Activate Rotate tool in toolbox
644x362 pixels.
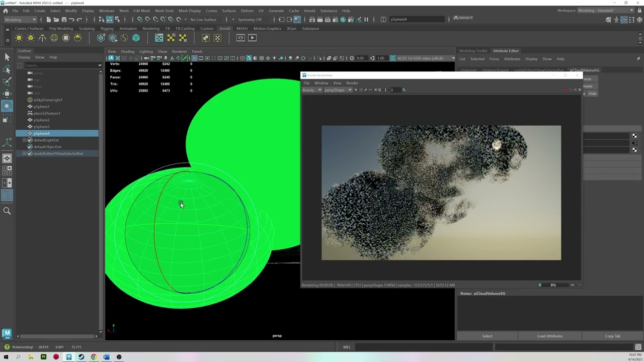(x=7, y=106)
